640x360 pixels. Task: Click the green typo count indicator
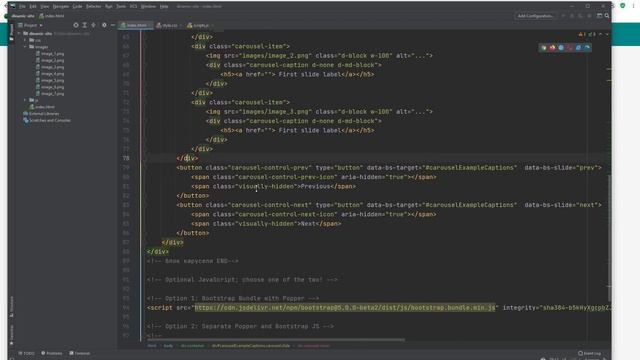[x=592, y=34]
